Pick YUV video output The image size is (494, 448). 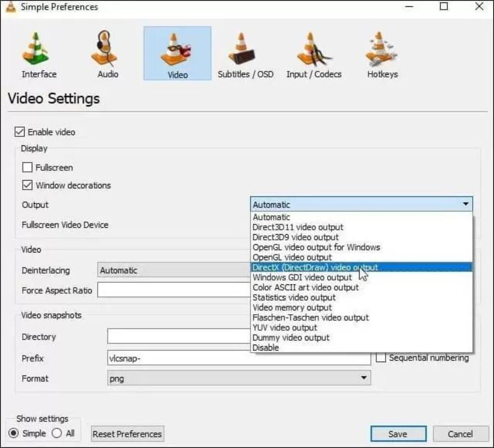(x=361, y=328)
